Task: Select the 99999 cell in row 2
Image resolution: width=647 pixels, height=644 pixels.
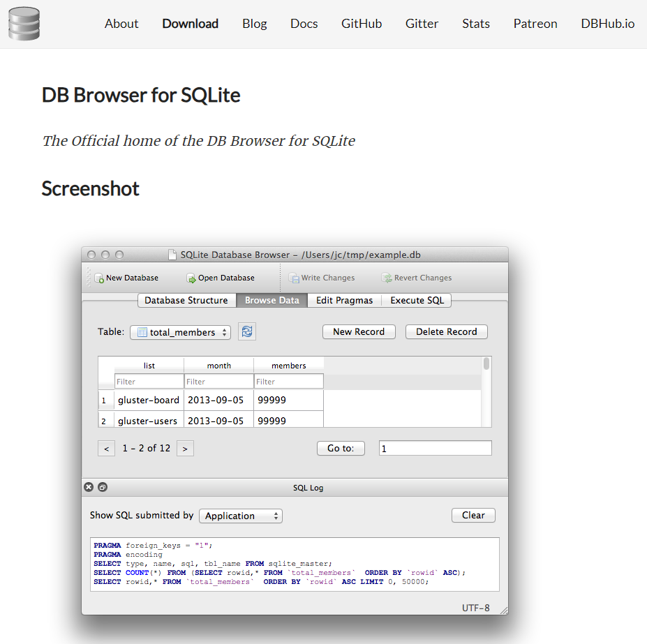Action: click(288, 420)
